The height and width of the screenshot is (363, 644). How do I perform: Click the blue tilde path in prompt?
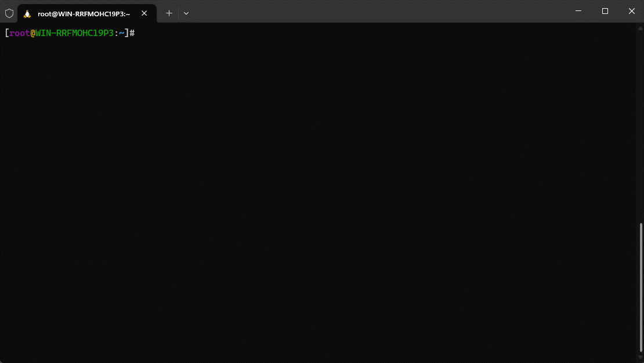(121, 33)
